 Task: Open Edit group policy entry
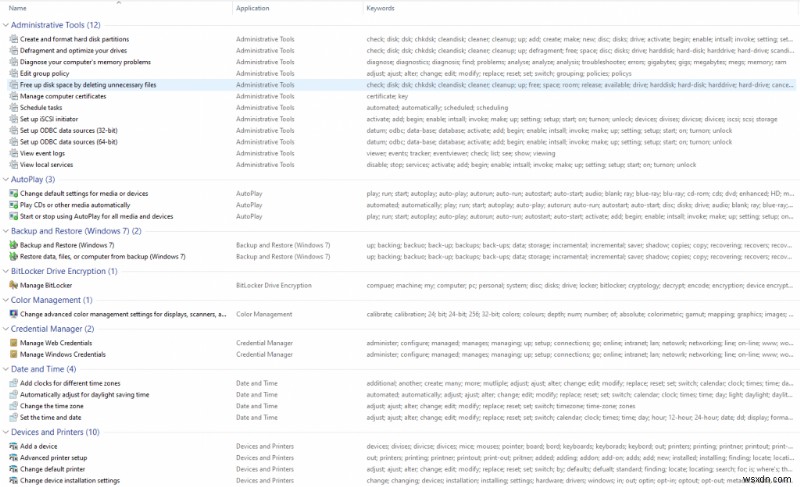(44, 73)
